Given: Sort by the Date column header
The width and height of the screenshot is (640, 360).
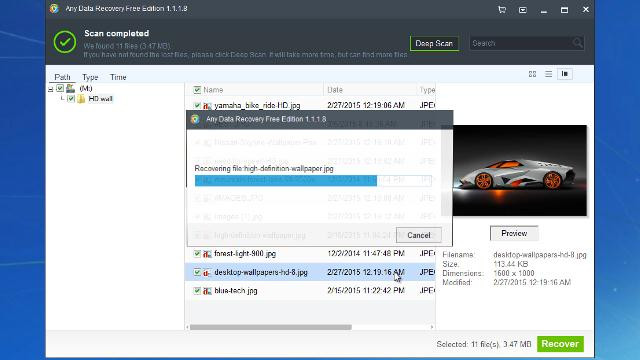Looking at the screenshot, I should [x=335, y=90].
